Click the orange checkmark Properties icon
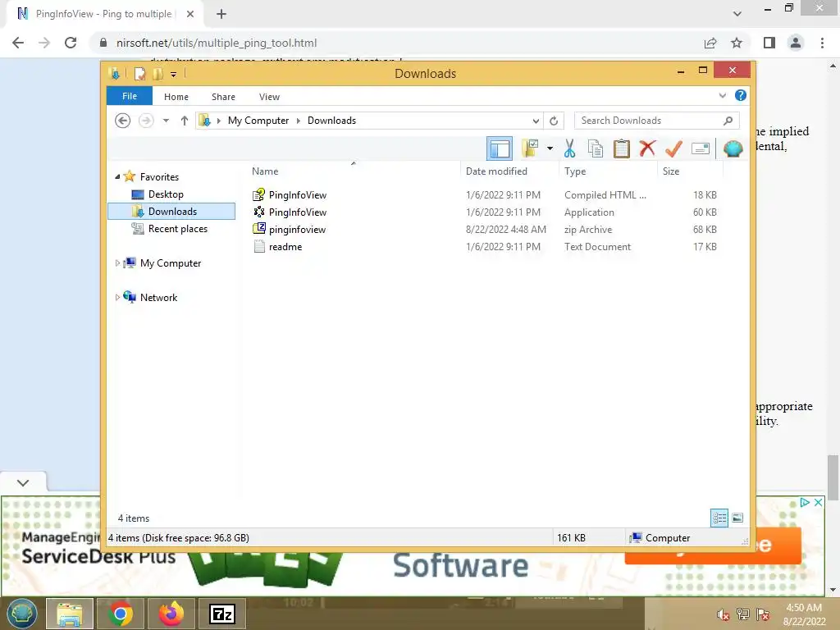 673,148
